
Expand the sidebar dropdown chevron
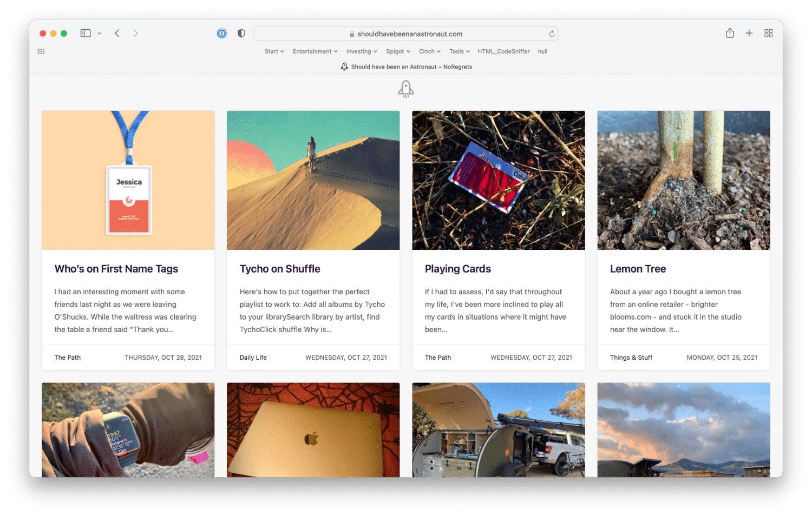click(100, 34)
